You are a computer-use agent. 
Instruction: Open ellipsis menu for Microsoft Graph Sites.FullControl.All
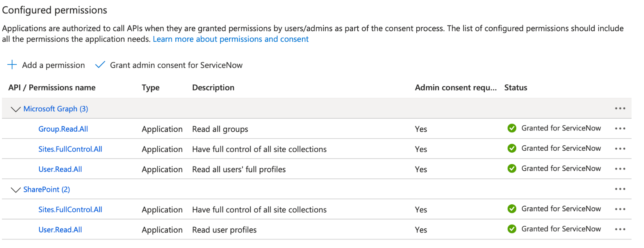620,149
